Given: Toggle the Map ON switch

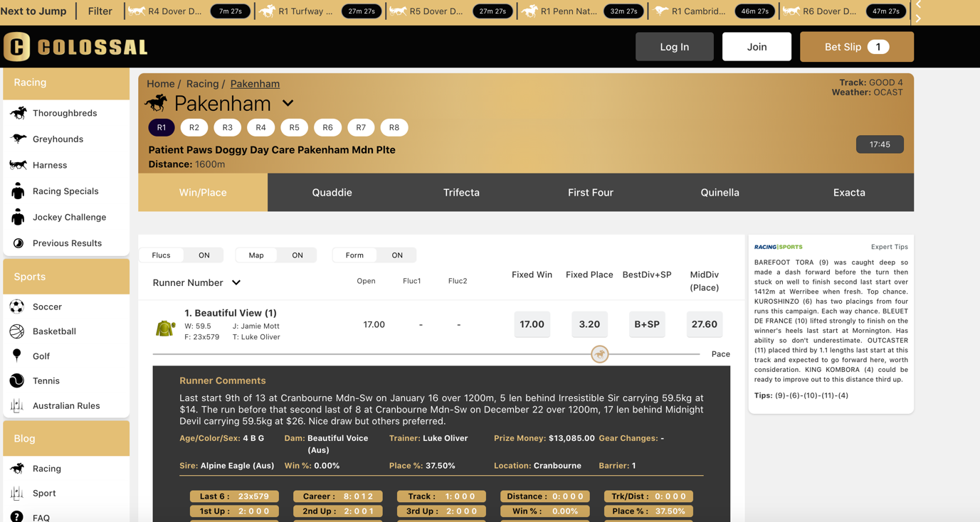Looking at the screenshot, I should [x=297, y=255].
